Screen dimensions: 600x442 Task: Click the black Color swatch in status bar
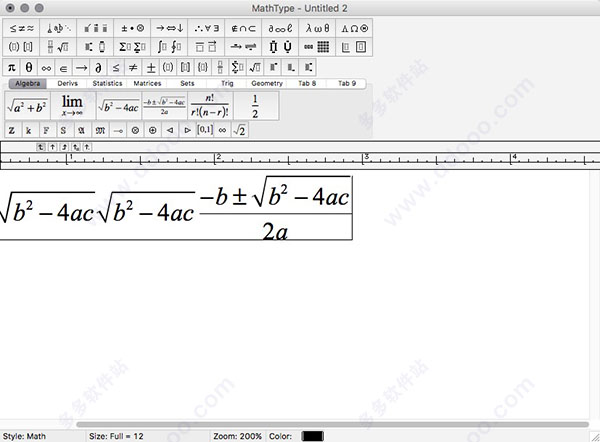pos(312,436)
